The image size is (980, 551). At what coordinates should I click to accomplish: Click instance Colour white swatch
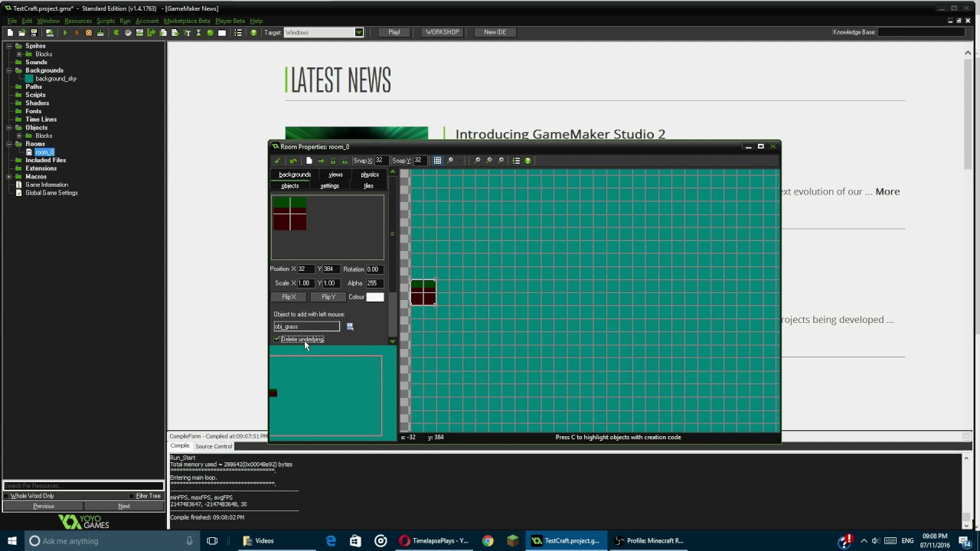pos(375,297)
